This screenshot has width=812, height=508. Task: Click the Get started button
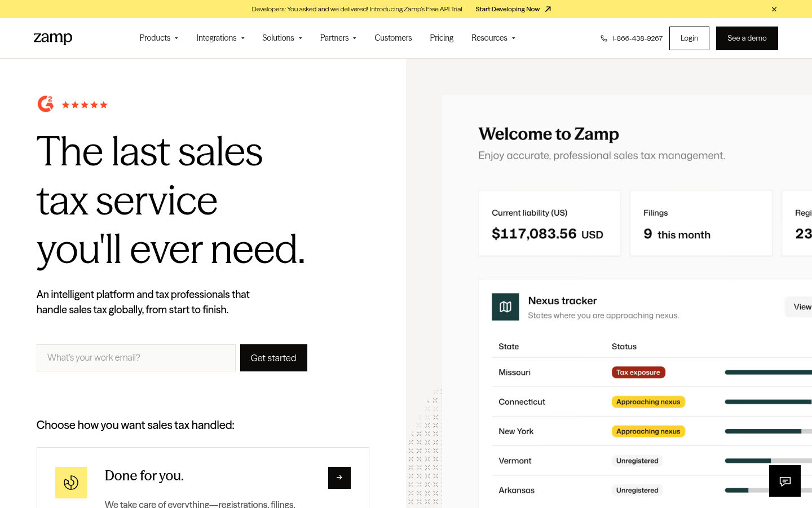point(273,358)
